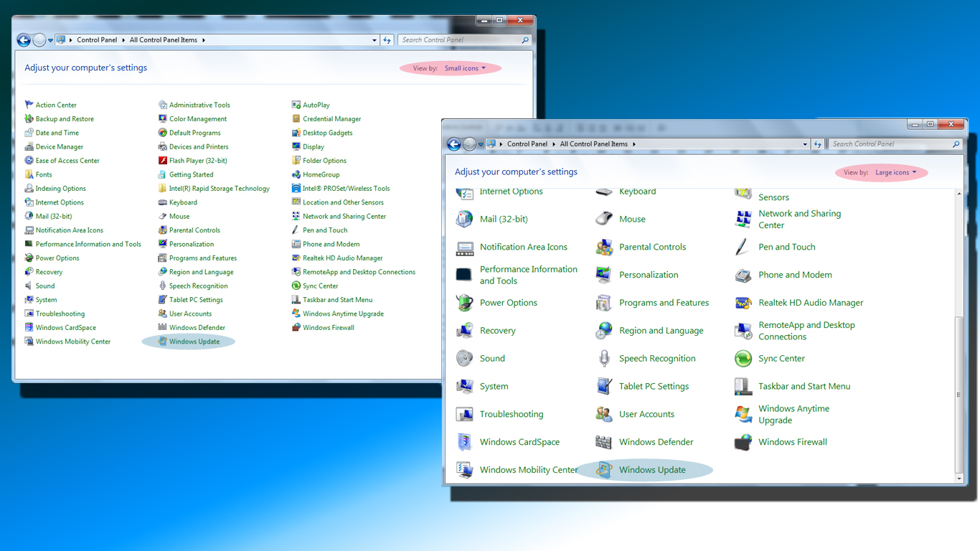Click the Fonts folder icon in small icons window
Viewport: 980px width, 551px height.
[29, 174]
